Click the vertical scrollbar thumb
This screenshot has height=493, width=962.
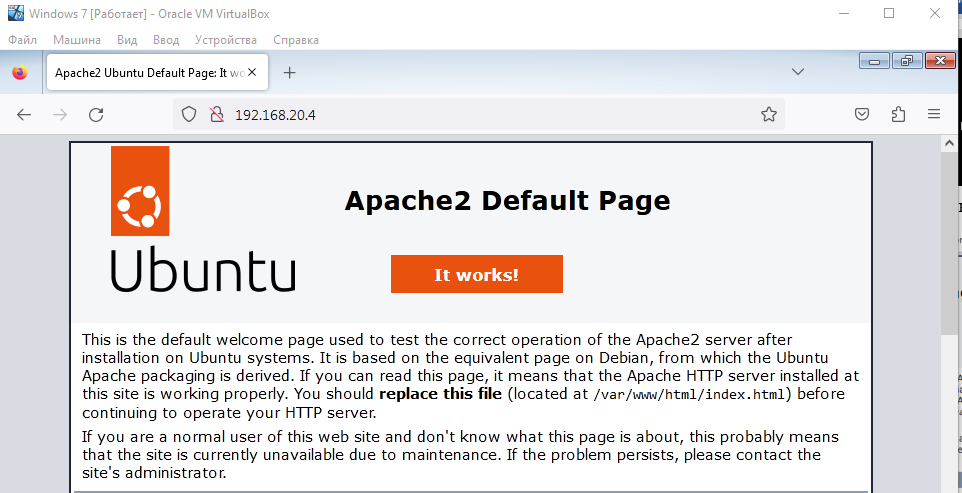tap(948, 243)
